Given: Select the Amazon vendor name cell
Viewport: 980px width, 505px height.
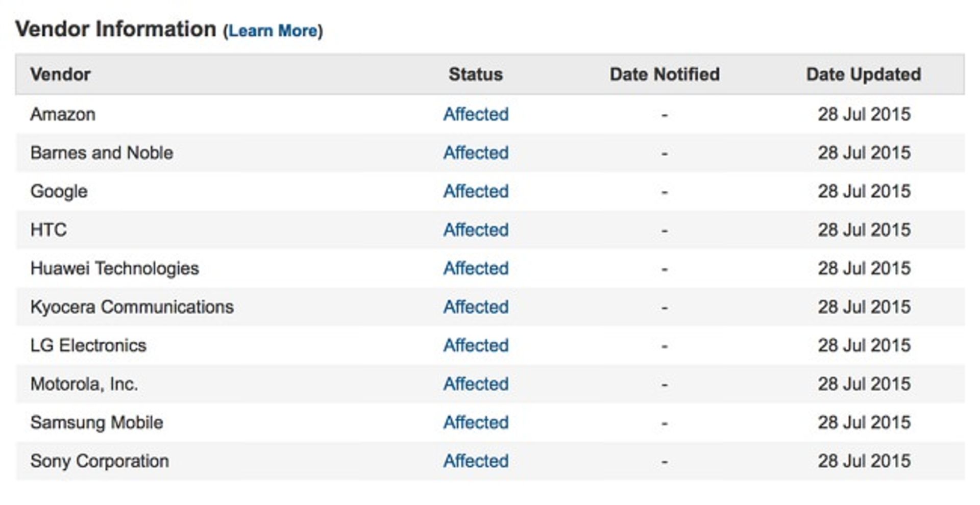Looking at the screenshot, I should (63, 114).
